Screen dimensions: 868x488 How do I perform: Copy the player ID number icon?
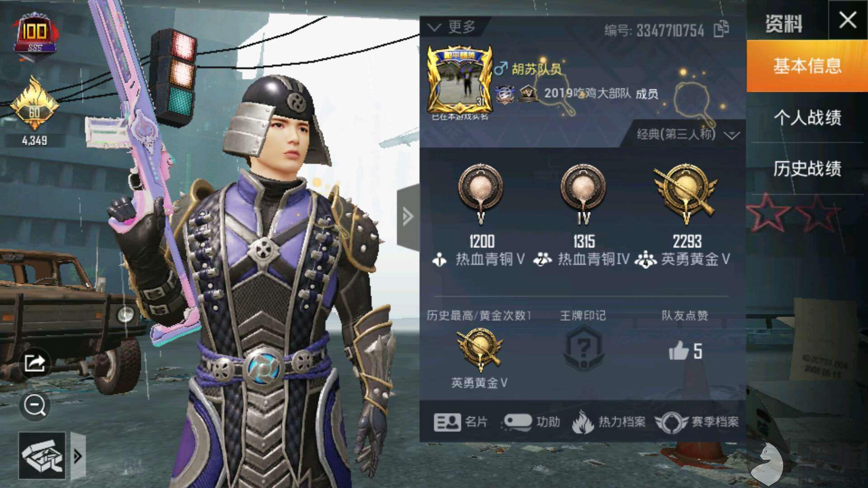(721, 29)
